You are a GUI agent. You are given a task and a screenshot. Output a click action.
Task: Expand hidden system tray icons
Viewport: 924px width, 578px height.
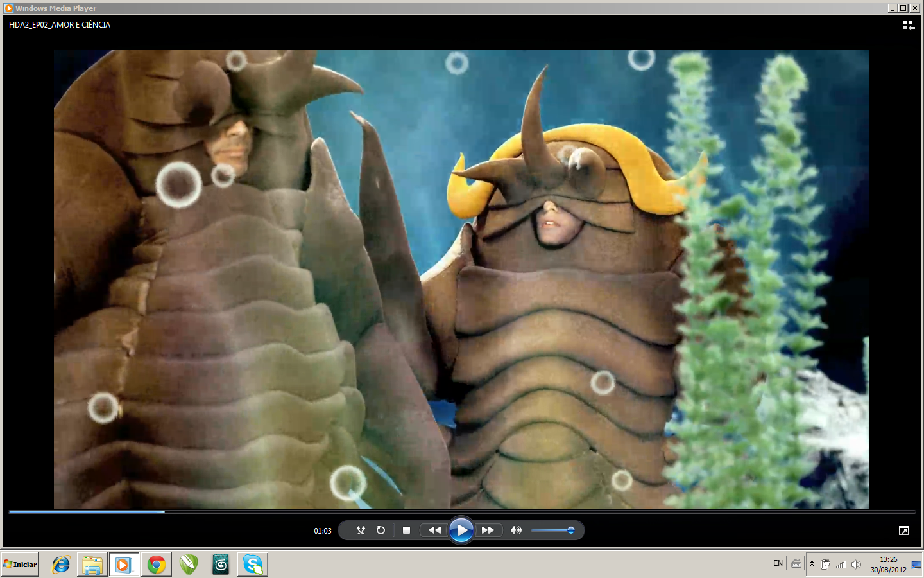pos(812,564)
